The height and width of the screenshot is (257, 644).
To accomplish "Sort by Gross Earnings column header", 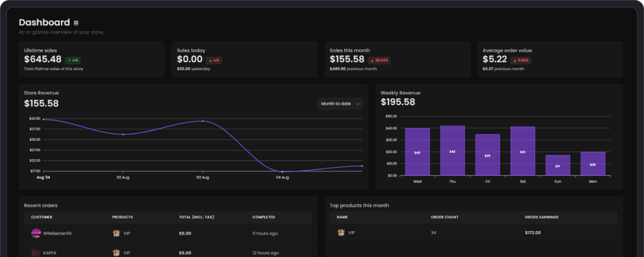I will (541, 217).
